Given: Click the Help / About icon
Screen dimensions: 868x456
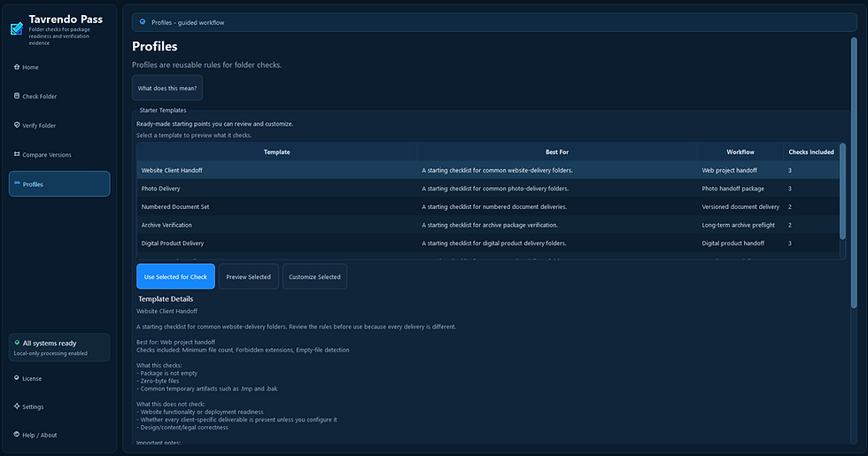Looking at the screenshot, I should (17, 435).
